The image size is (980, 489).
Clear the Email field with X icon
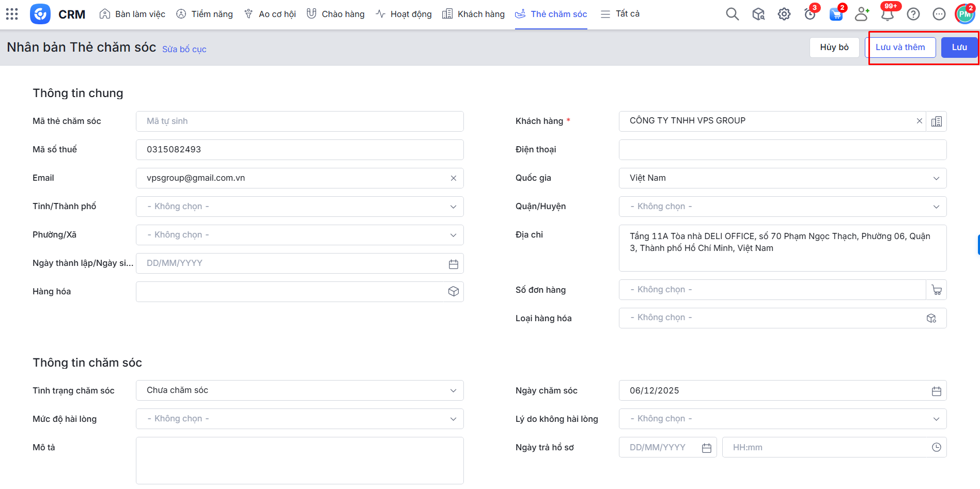[x=453, y=178]
